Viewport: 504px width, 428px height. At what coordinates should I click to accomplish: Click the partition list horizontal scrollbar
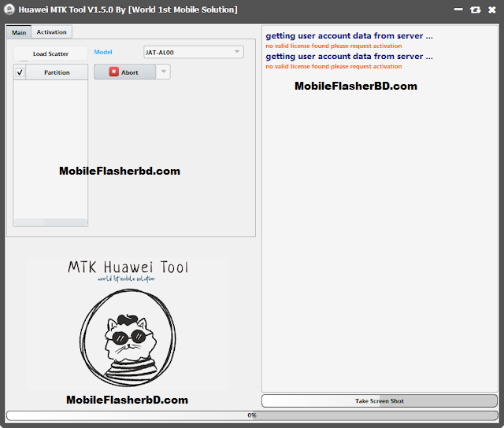(50, 222)
